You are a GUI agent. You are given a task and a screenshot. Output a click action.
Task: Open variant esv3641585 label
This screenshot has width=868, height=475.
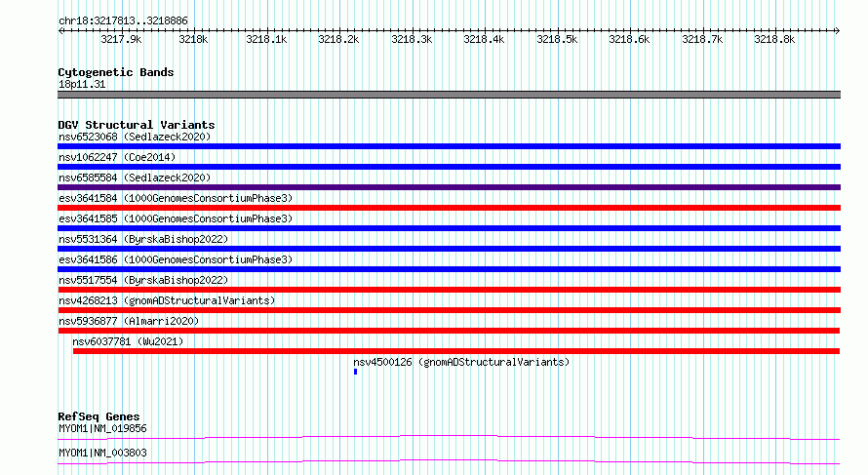(x=176, y=218)
